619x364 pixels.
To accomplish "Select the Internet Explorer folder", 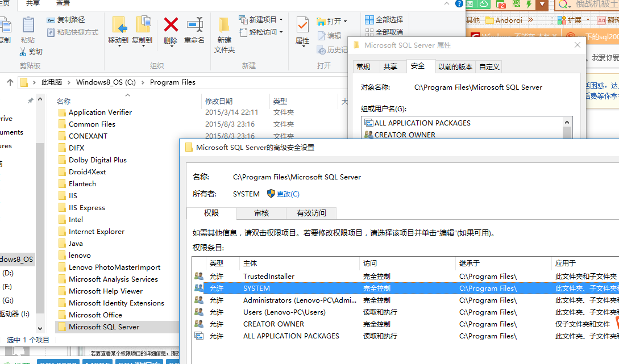I will point(96,232).
